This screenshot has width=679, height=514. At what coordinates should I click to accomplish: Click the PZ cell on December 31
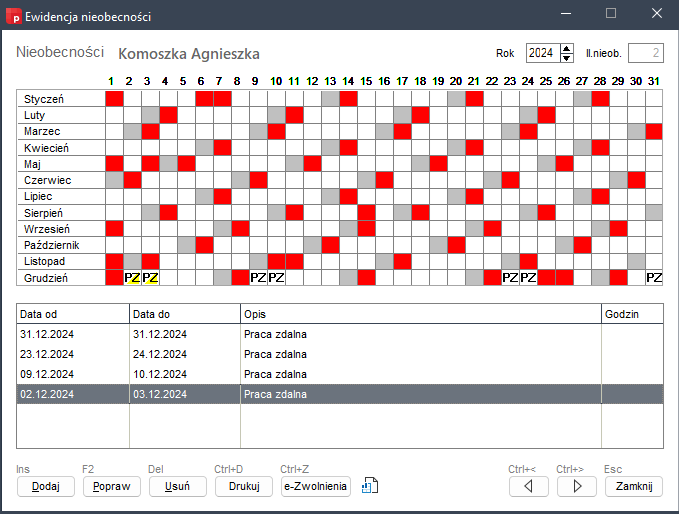[654, 277]
